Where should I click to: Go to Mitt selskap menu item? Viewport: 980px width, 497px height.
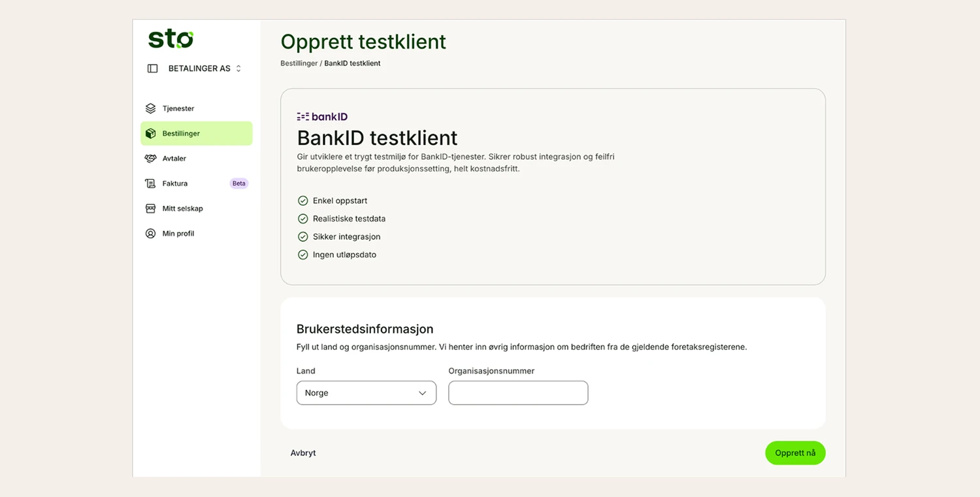click(x=183, y=208)
